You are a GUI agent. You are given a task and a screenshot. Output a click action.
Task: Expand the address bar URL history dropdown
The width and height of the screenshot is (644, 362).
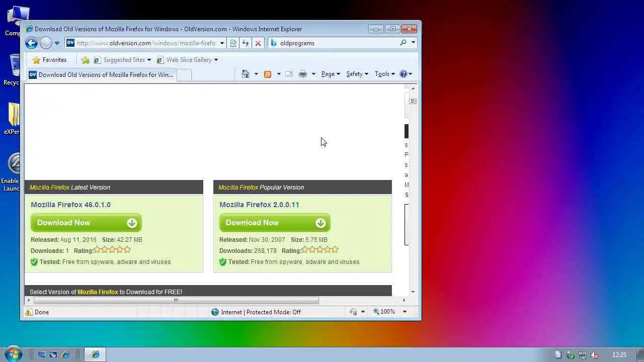pos(222,43)
